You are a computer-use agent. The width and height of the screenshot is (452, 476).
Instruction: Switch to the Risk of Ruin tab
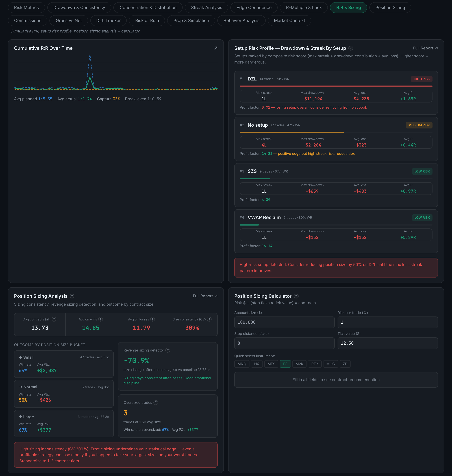(147, 21)
